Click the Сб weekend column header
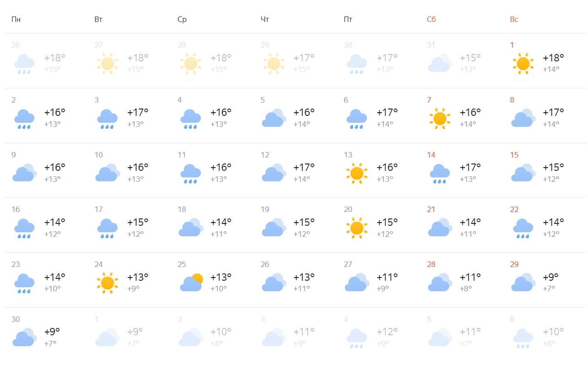588x365 pixels. (x=431, y=19)
